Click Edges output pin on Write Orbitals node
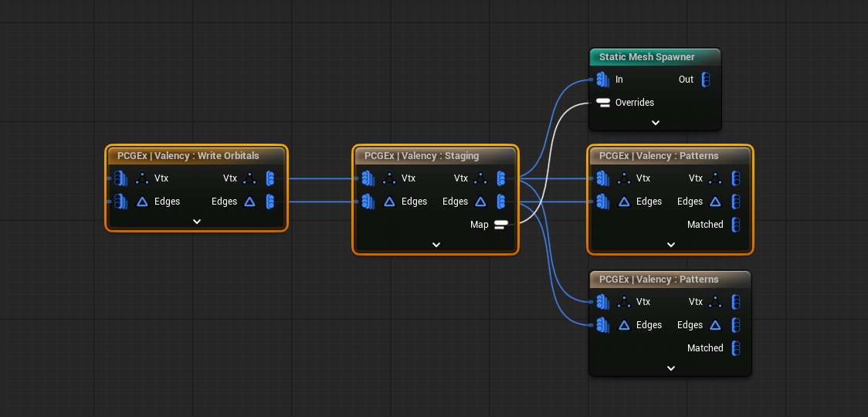 pos(270,202)
